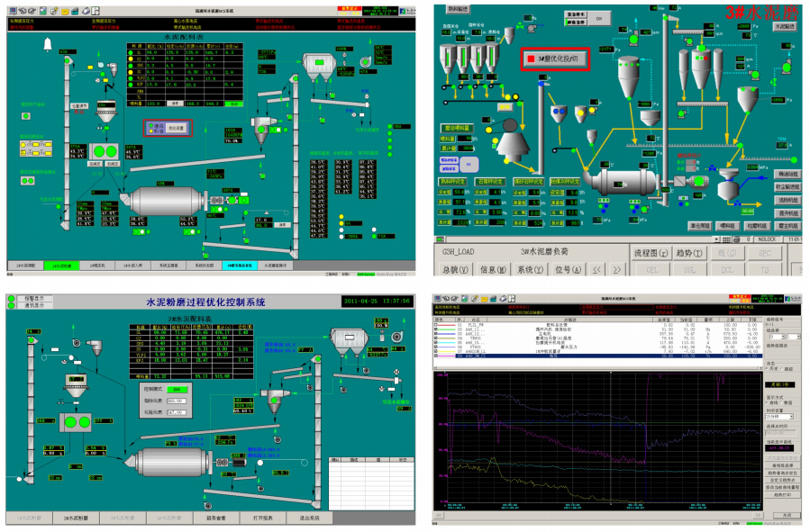Click the >> scroll button under trend chart
810x532 pixels.
[758, 515]
